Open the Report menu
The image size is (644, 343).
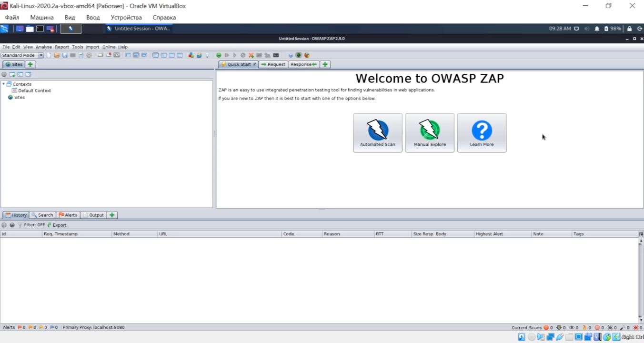(62, 47)
